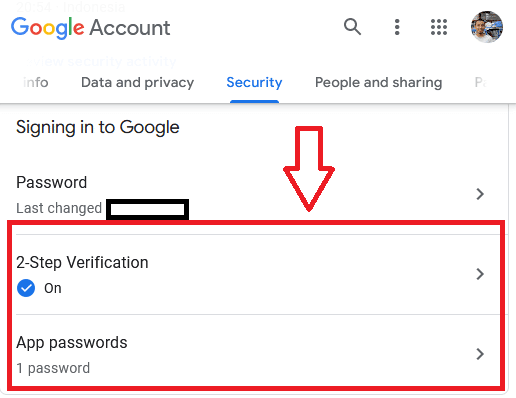This screenshot has height=398, width=516.
Task: Click the 'Last changed' password subtitle
Action: click(59, 208)
